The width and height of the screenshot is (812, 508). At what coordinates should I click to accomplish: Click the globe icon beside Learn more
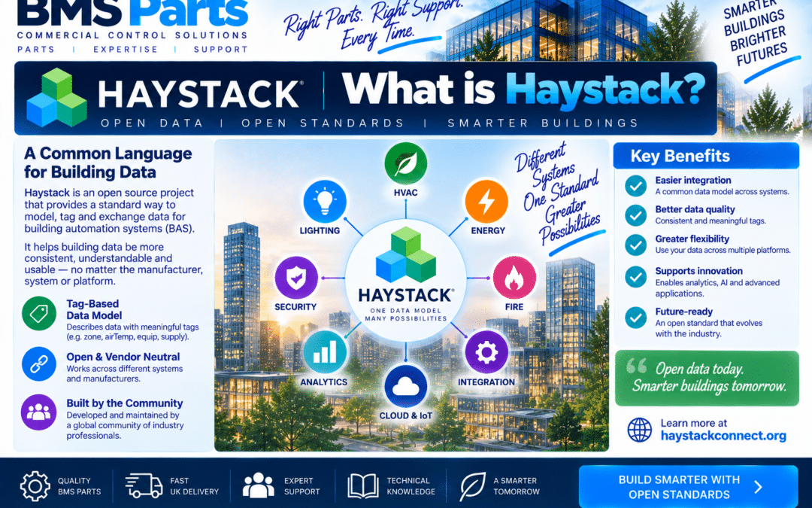pos(640,430)
